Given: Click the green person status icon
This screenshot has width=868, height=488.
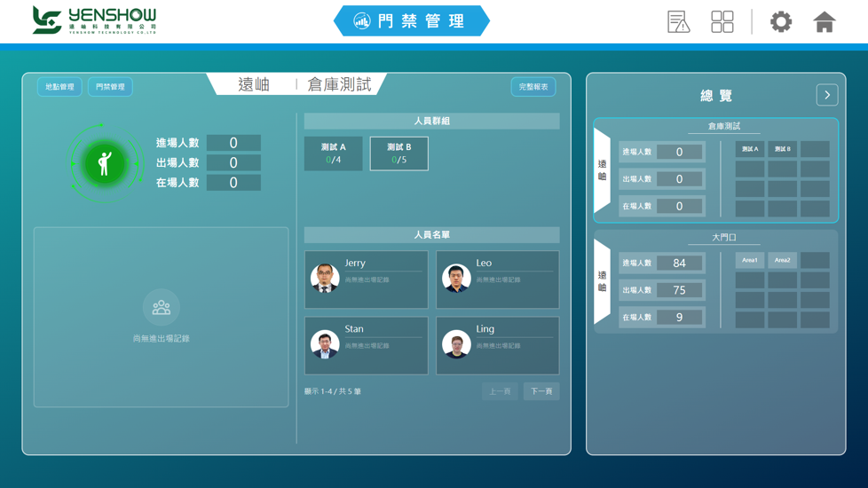Looking at the screenshot, I should (105, 164).
